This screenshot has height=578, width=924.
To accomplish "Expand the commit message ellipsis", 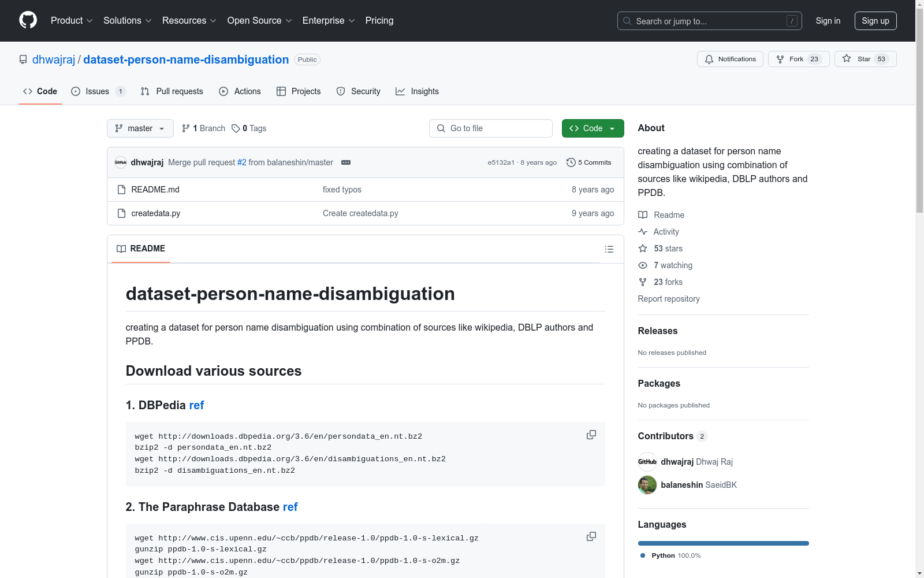I will coord(346,162).
